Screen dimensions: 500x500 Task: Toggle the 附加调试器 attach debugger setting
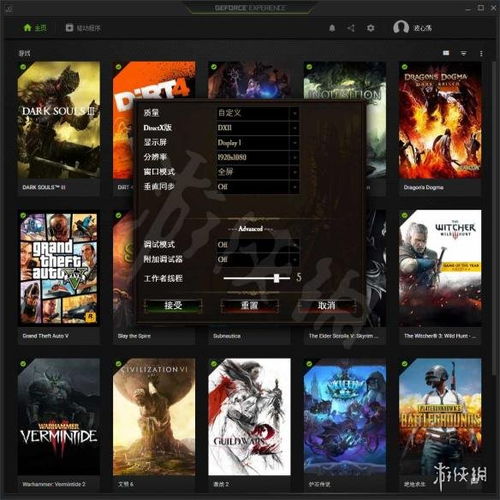[x=258, y=259]
